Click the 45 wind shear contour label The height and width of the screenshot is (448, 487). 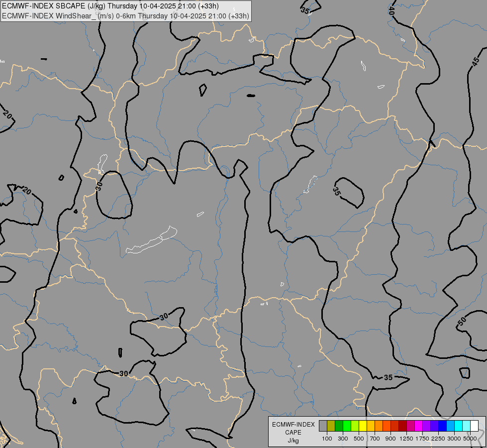[x=475, y=62]
